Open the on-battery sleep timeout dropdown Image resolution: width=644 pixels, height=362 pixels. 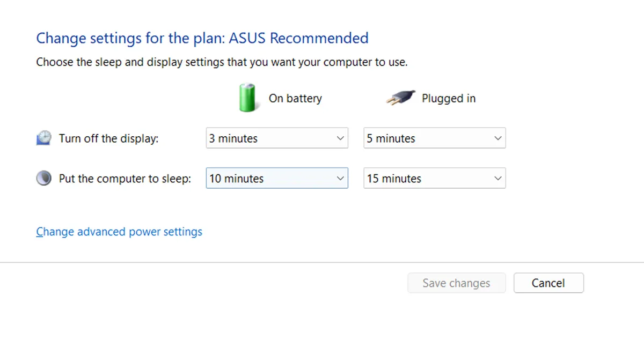coord(276,178)
